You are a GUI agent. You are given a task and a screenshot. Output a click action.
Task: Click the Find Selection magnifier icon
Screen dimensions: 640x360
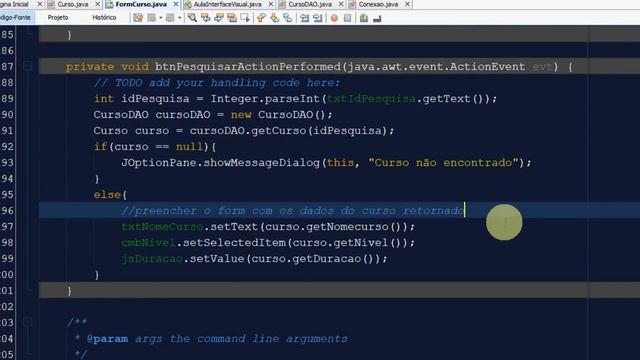coord(192,18)
